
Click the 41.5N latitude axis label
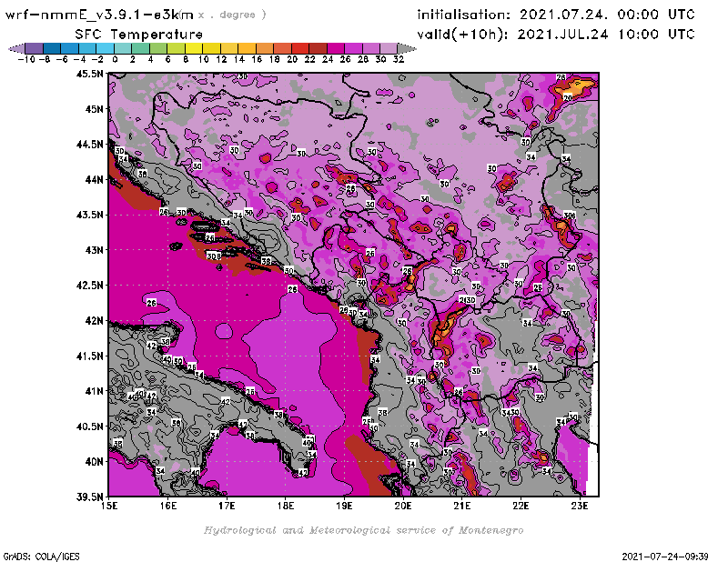point(89,356)
